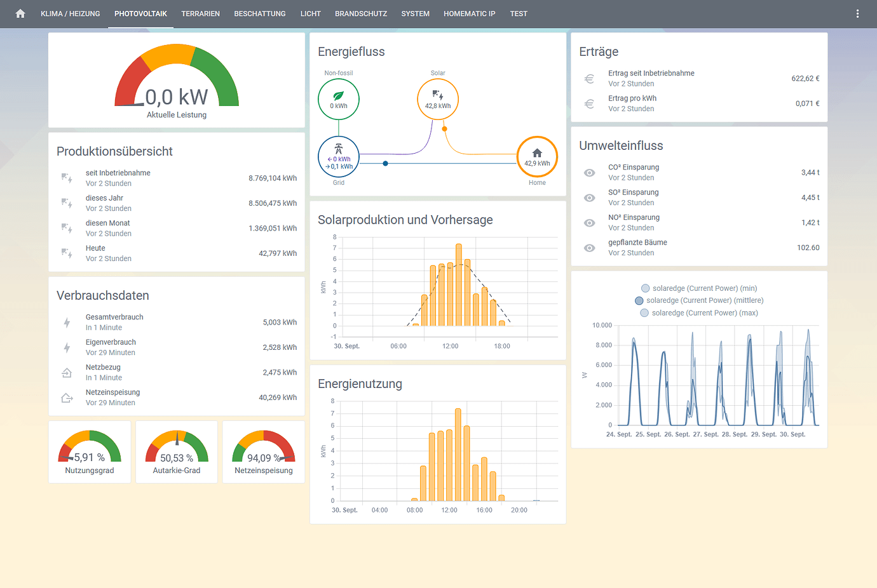
Task: Toggle solaredge Current Power (min) series
Action: 699,288
